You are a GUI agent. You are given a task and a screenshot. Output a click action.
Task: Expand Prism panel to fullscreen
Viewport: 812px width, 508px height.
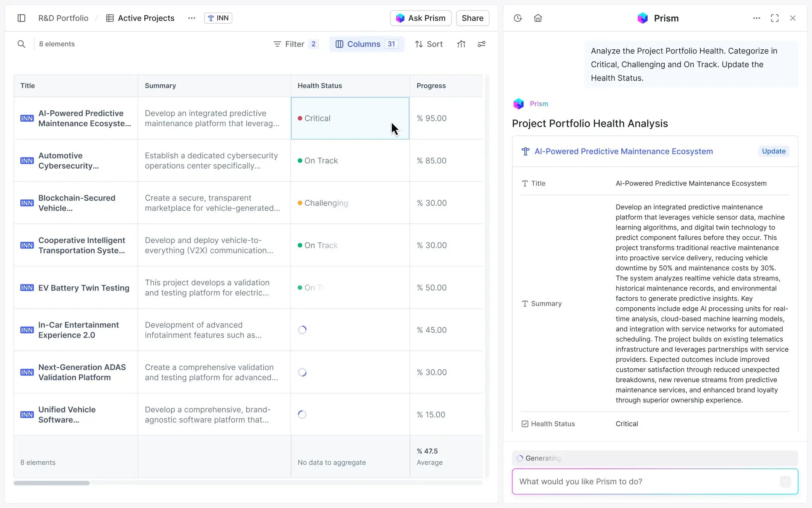[x=775, y=18]
